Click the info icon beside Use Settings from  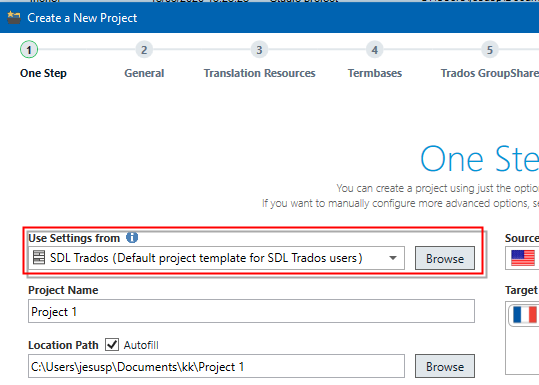[x=132, y=238]
